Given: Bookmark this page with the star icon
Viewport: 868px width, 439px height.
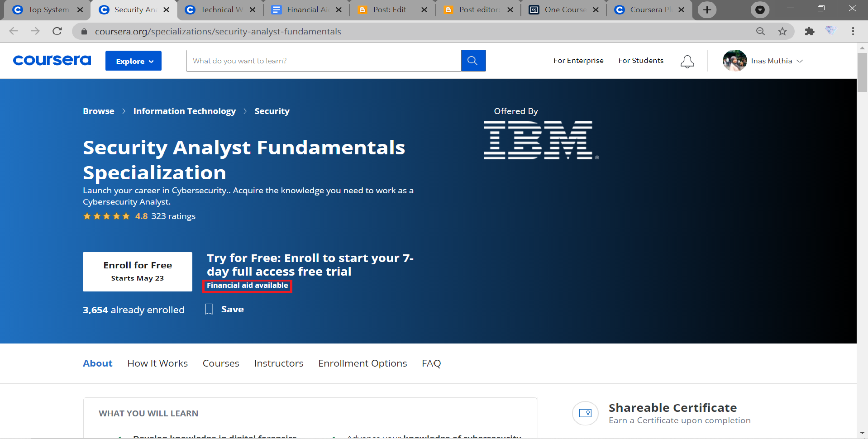Looking at the screenshot, I should click(782, 31).
